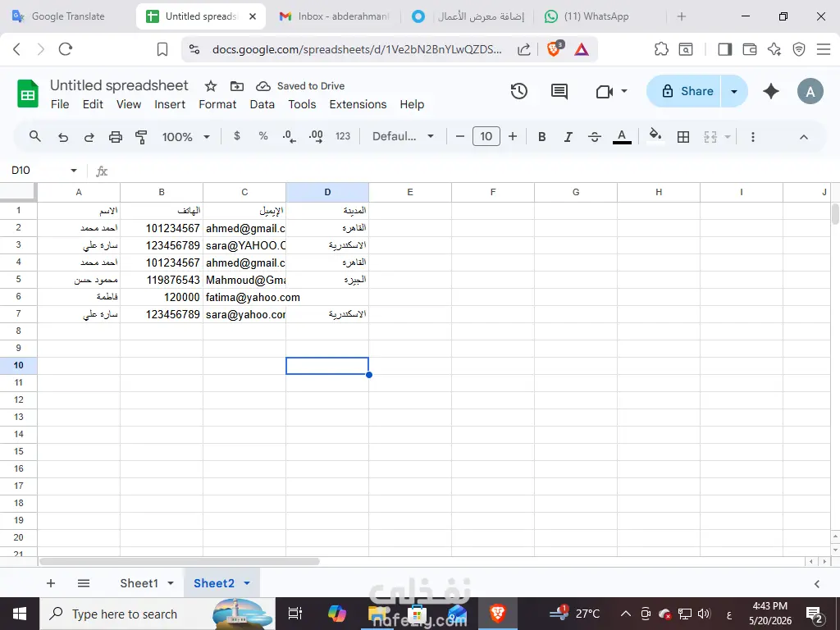Start a Meet call camera icon

pyautogui.click(x=605, y=92)
